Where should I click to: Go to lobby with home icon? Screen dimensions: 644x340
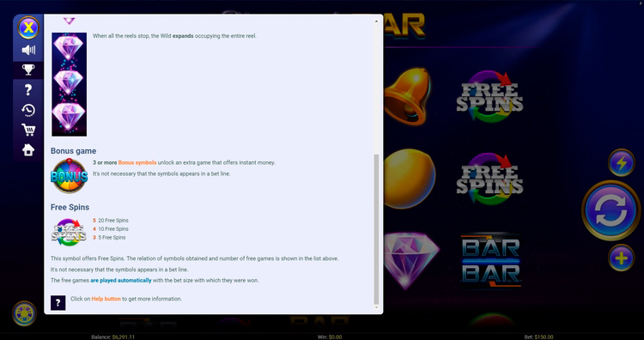pos(28,150)
